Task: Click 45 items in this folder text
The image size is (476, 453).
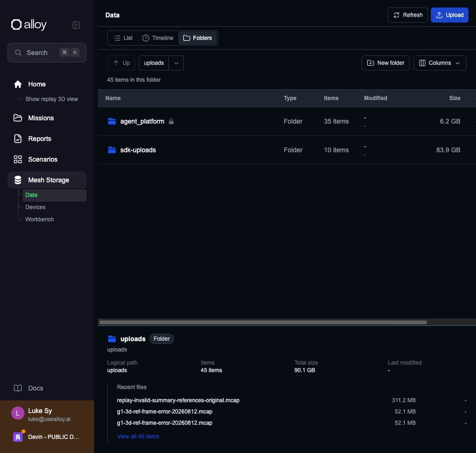Action: pyautogui.click(x=134, y=80)
